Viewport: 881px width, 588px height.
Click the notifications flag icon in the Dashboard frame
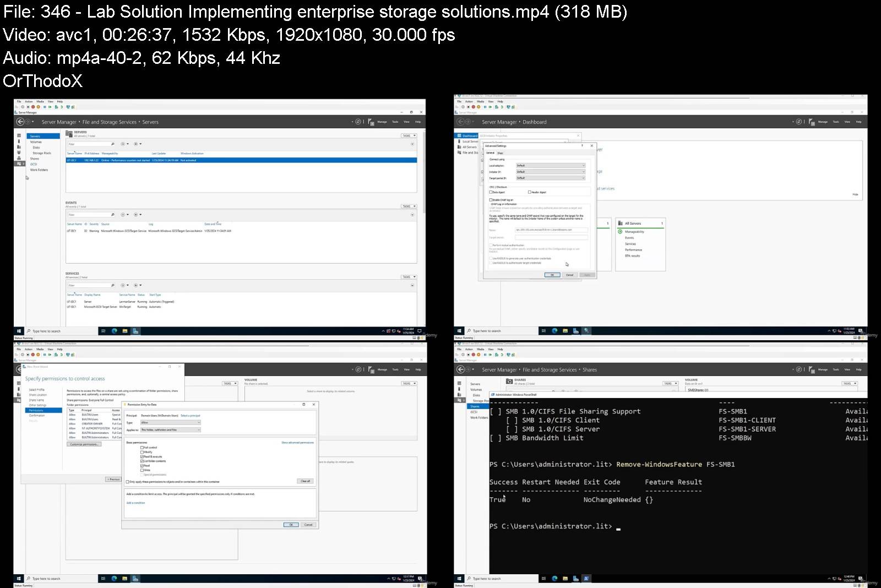coord(811,122)
